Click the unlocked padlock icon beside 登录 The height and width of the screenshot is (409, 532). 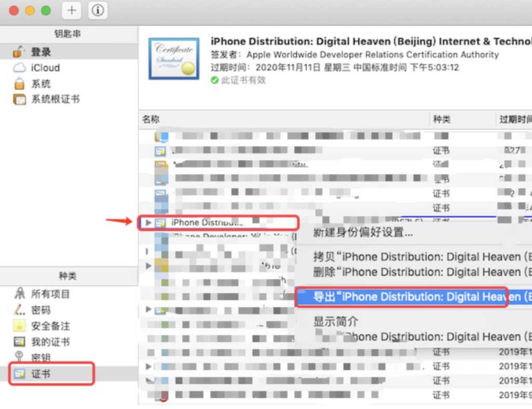pyautogui.click(x=19, y=52)
